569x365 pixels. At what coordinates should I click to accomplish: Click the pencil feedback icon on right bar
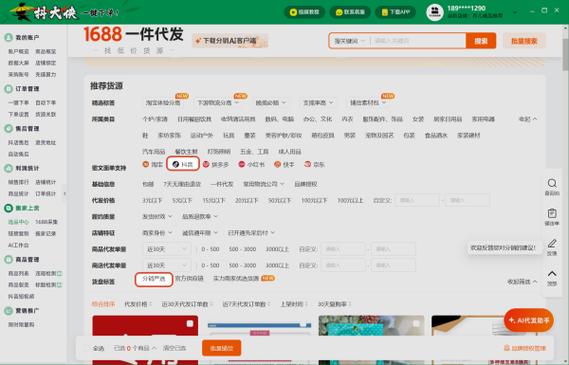pos(552,243)
